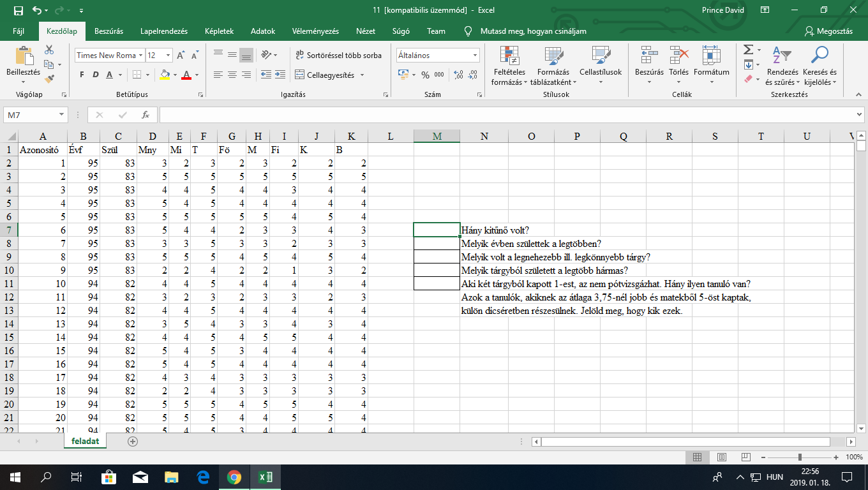Click the Cut scissors icon

[49, 50]
